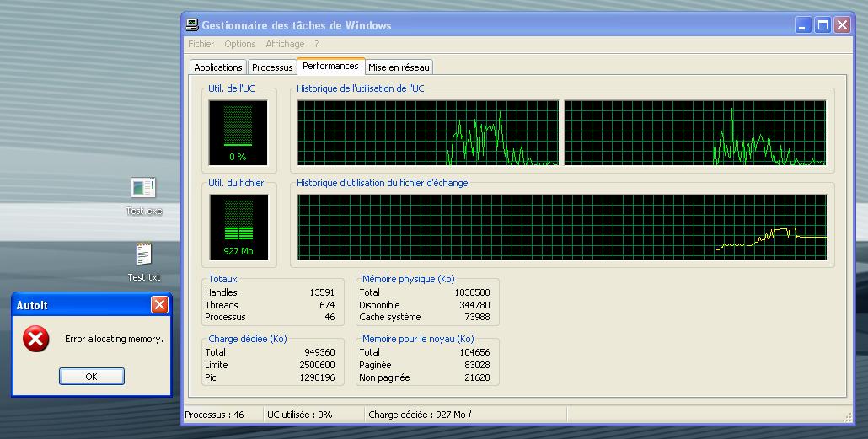Click the Task Manager title bar icon
This screenshot has width=868, height=439.
tap(192, 25)
